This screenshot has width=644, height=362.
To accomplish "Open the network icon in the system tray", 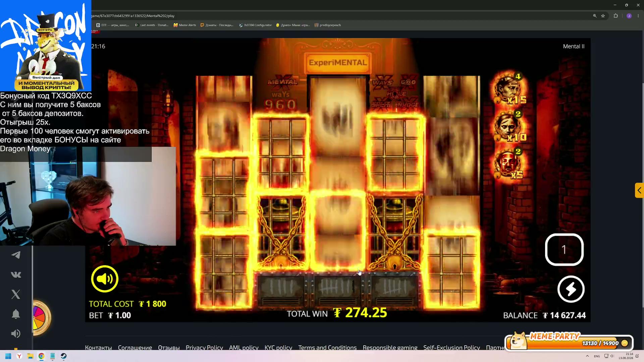I will (606, 356).
